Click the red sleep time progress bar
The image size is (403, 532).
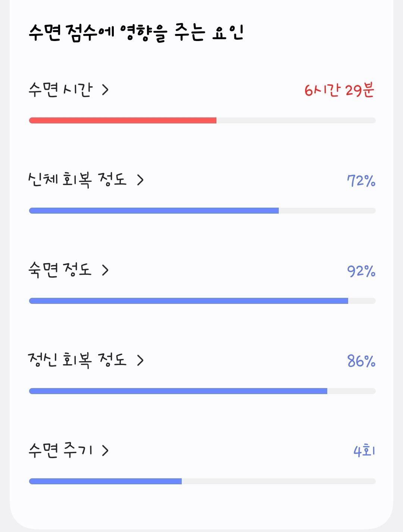coord(202,120)
